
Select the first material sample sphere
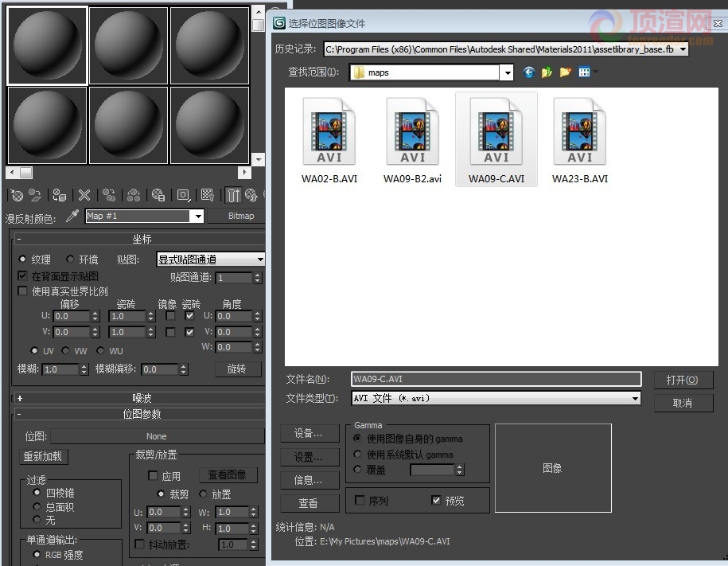pyautogui.click(x=48, y=45)
